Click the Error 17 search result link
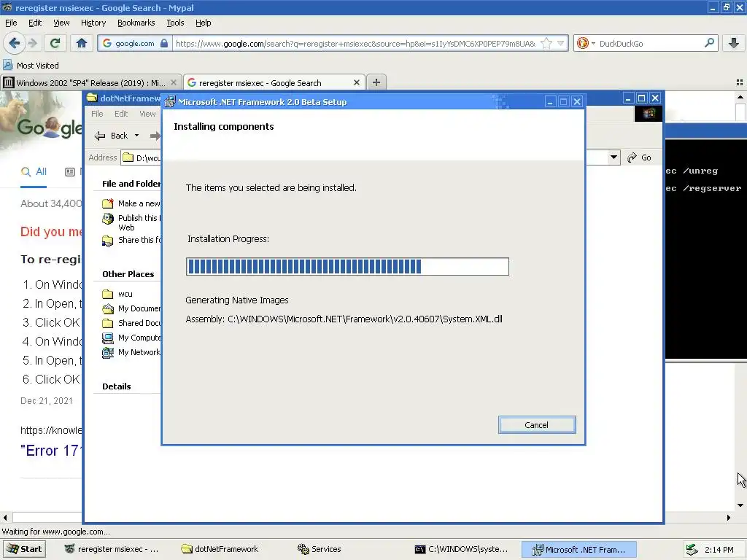The image size is (747, 560). [x=52, y=451]
